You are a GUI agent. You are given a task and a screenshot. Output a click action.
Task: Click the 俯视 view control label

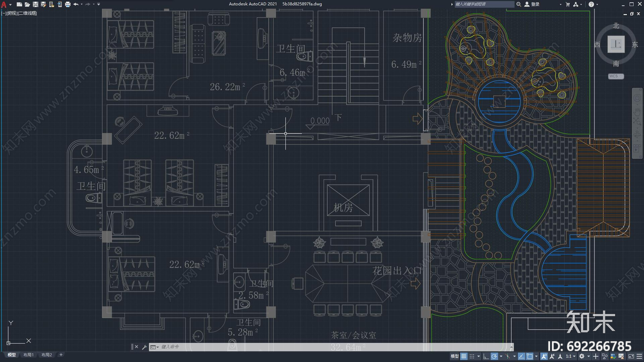click(x=12, y=13)
